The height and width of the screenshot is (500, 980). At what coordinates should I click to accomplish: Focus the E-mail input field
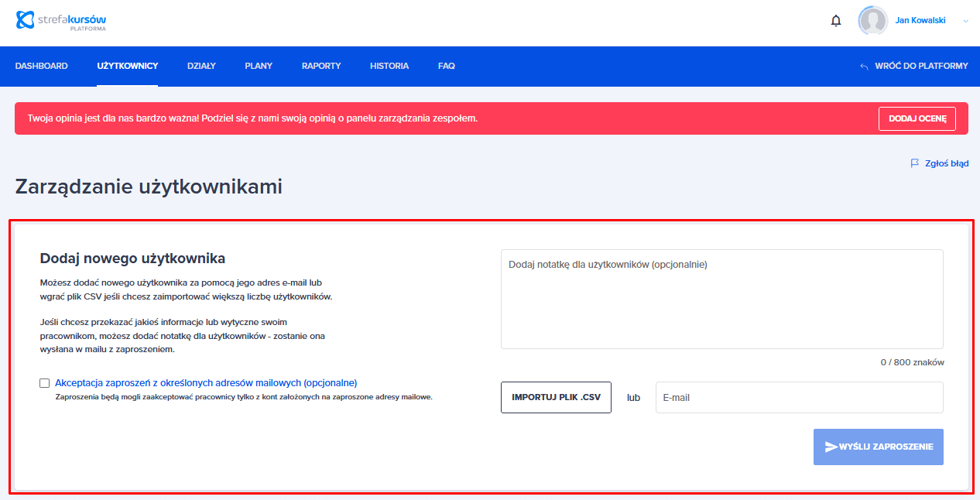click(x=799, y=397)
